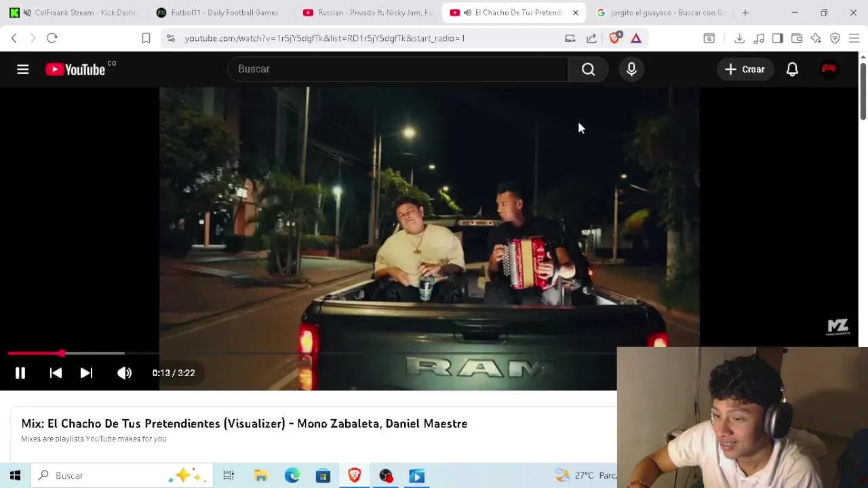
Task: Click the Windows taskbar Buscar search box
Action: 122,476
